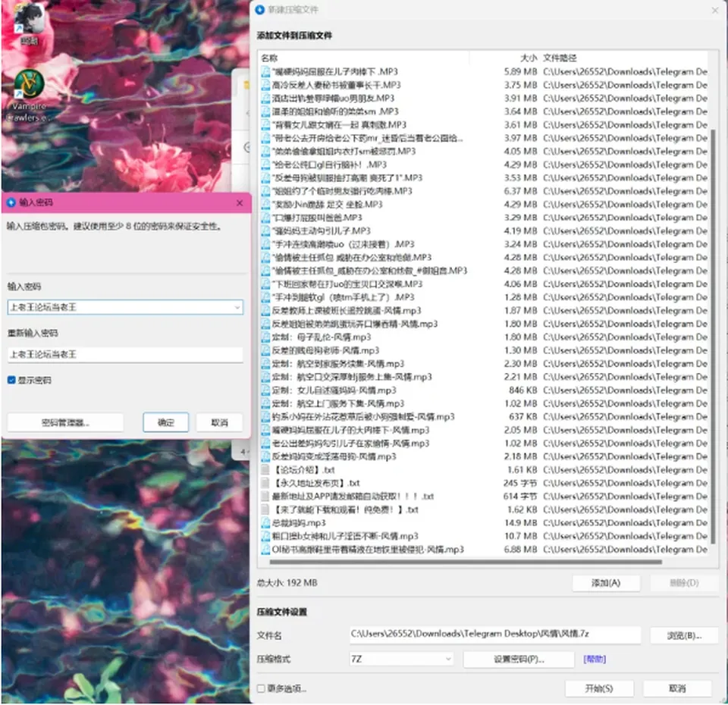Click the MP3 icon on the 6.37 MB row
Screen dimensions: 728x705
[265, 191]
